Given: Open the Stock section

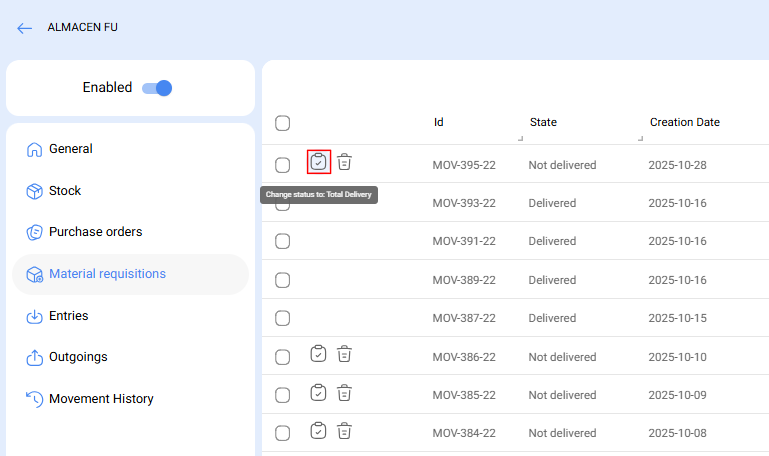Looking at the screenshot, I should tap(65, 191).
